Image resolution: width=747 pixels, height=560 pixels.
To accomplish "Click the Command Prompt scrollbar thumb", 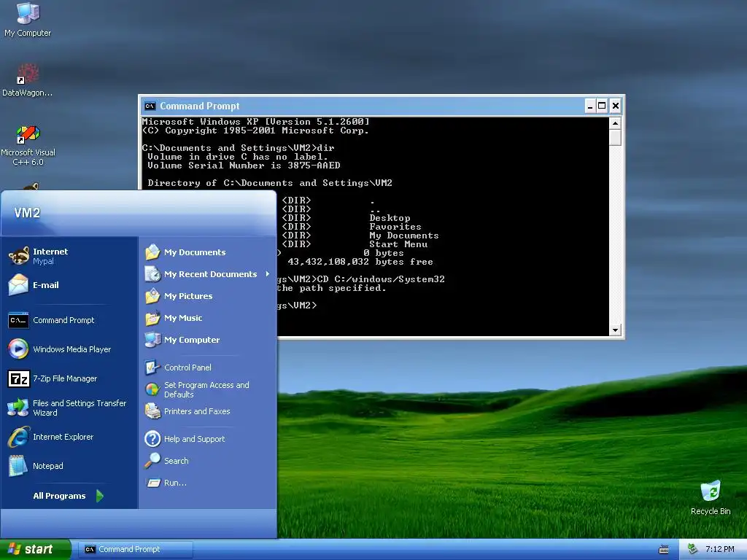I will pyautogui.click(x=615, y=138).
